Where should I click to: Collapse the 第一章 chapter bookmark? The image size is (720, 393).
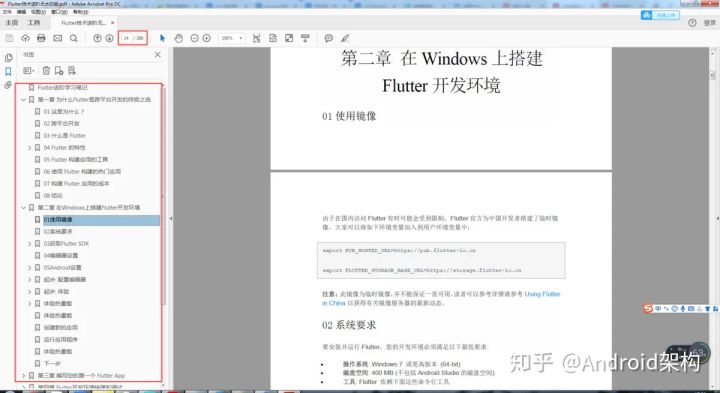click(23, 100)
